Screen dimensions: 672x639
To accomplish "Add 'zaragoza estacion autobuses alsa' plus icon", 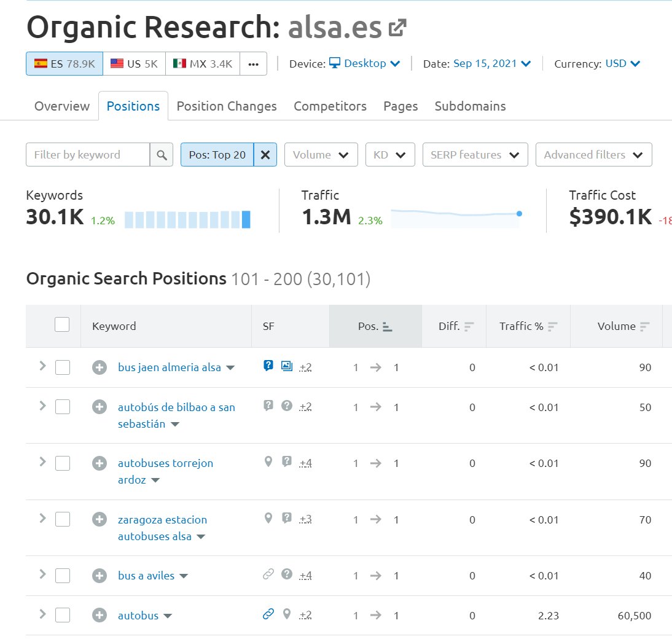I will 100,519.
